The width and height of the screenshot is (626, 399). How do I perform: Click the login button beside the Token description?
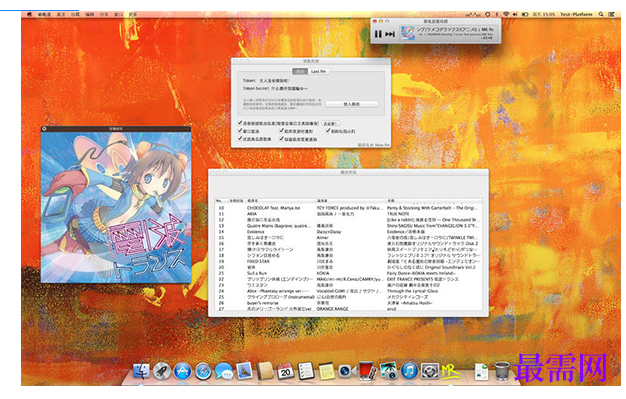352,104
